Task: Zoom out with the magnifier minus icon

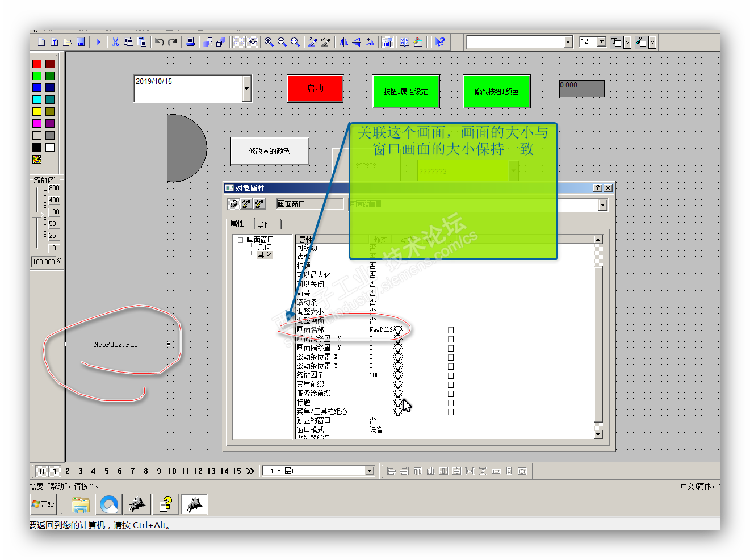Action: (282, 42)
